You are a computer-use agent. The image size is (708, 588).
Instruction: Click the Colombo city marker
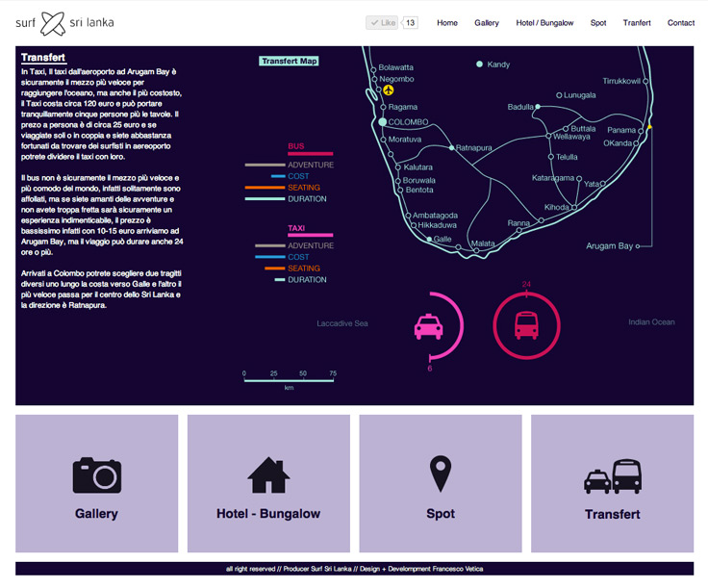point(383,122)
